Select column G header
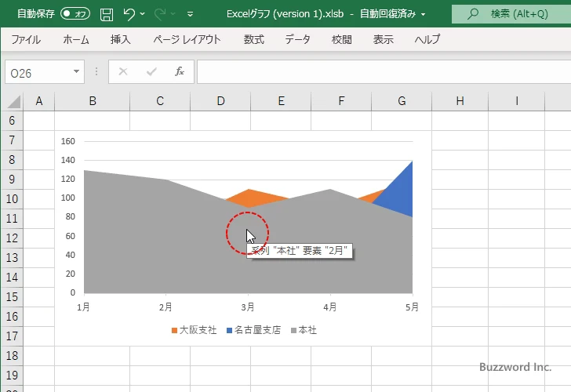The image size is (571, 392). [x=402, y=101]
